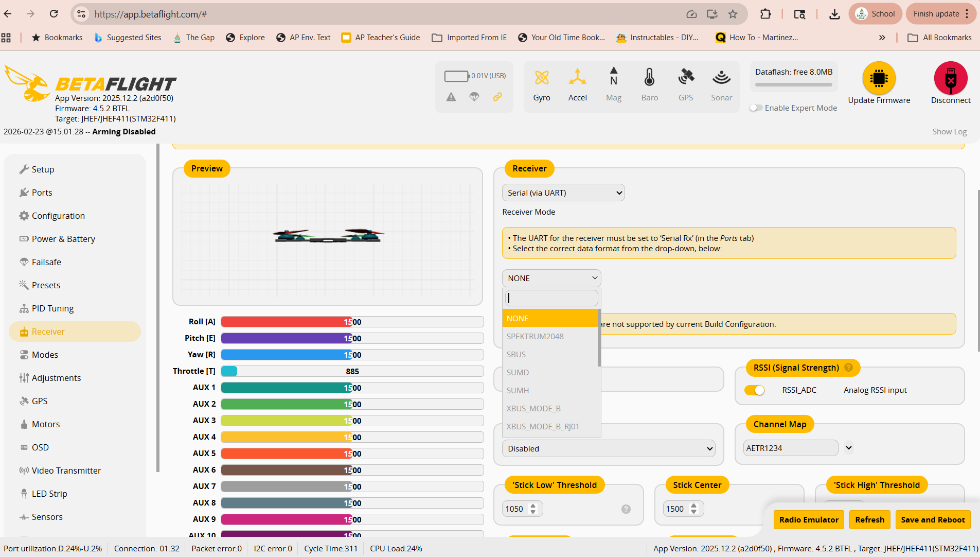Viewport: 980px width, 557px height.
Task: Enable Expert Mode toggle
Action: (756, 108)
